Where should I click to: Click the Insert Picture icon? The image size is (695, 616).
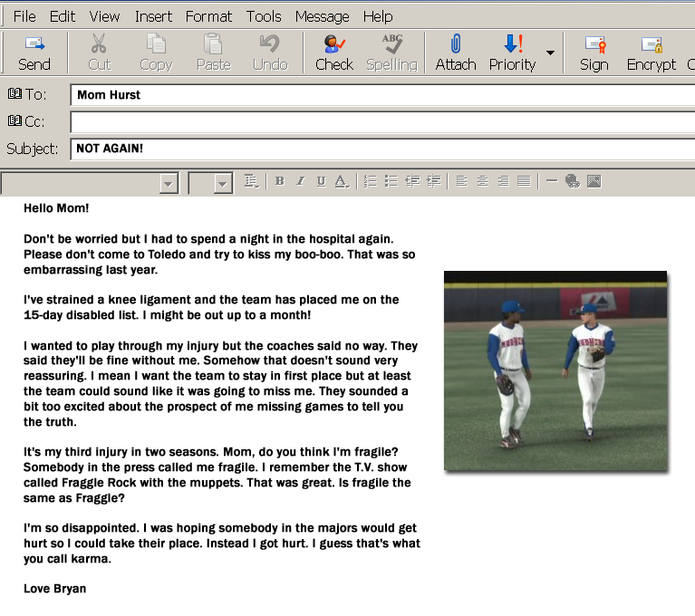point(594,181)
